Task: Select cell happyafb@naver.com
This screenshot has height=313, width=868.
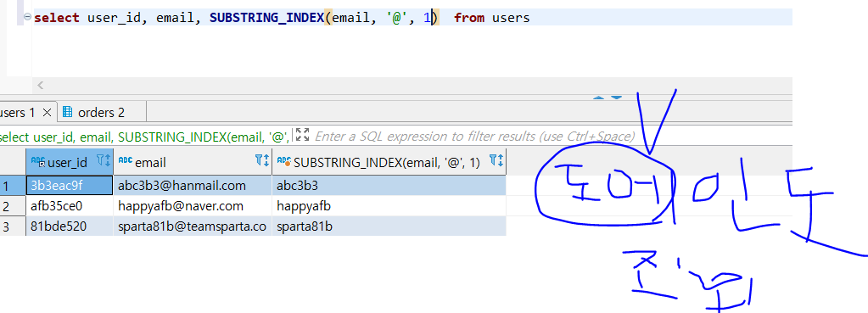Action: coord(193,206)
